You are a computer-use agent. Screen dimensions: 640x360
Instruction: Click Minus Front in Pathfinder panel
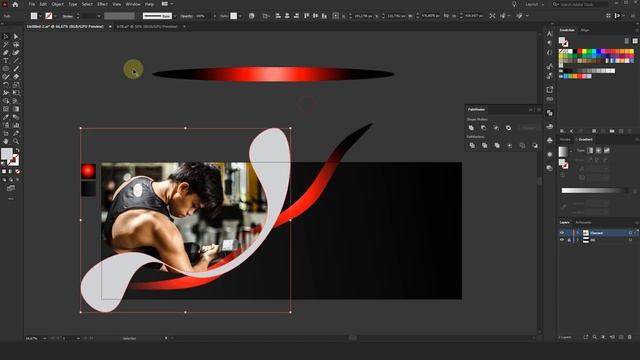click(484, 128)
